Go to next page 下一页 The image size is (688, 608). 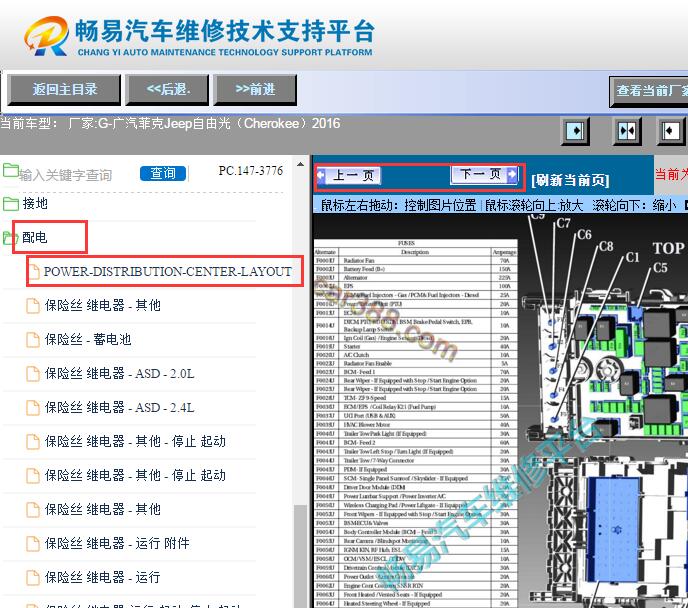(484, 174)
